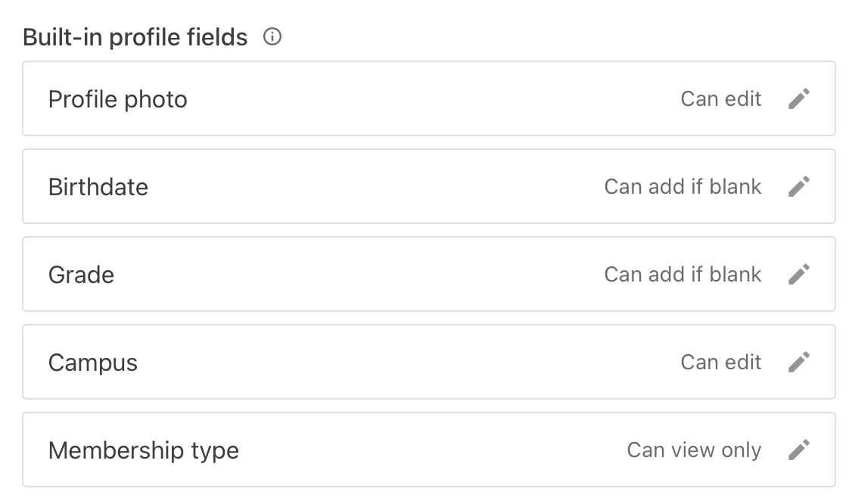Click "Can view only" for Membership type
The image size is (855, 504).
(694, 450)
